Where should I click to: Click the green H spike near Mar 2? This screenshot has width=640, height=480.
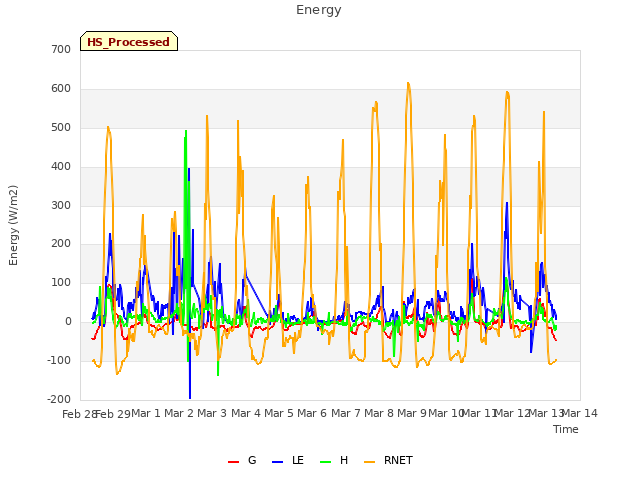tap(186, 131)
